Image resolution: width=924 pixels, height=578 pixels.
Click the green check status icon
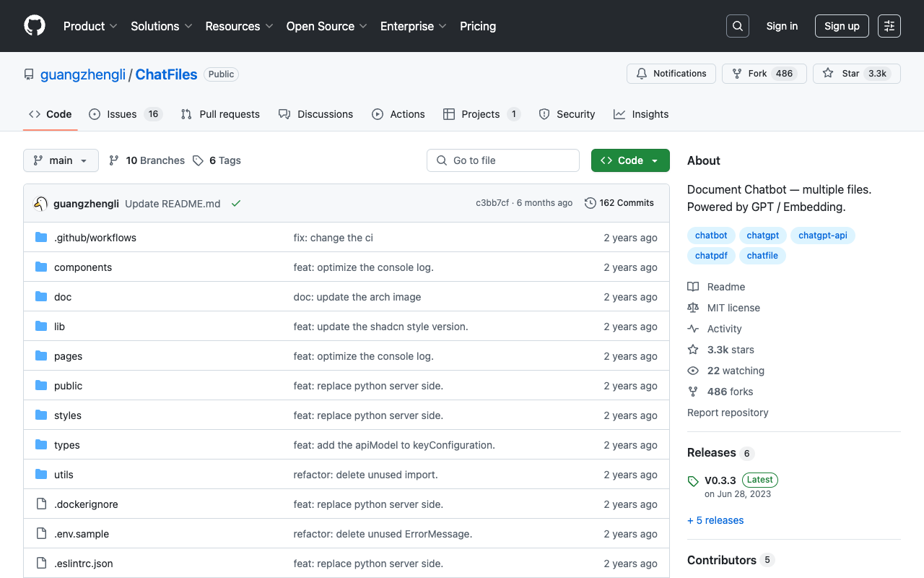236,204
